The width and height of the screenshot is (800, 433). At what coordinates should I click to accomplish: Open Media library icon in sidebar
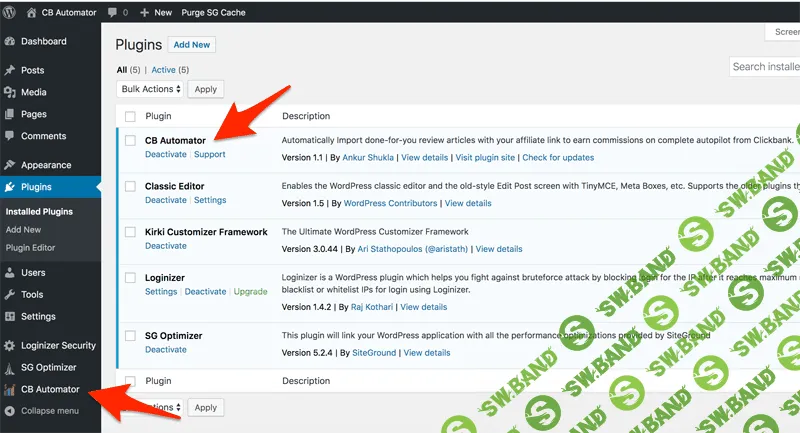click(x=10, y=93)
